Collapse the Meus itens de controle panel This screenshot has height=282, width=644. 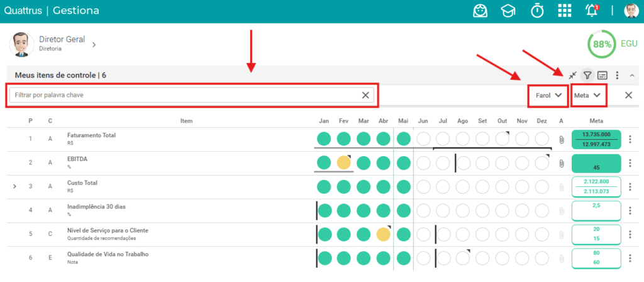[x=631, y=76]
